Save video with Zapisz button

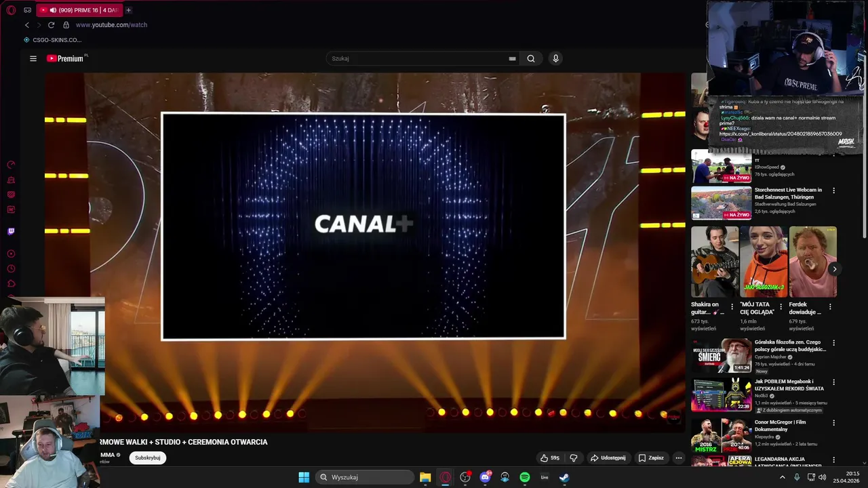pyautogui.click(x=651, y=457)
